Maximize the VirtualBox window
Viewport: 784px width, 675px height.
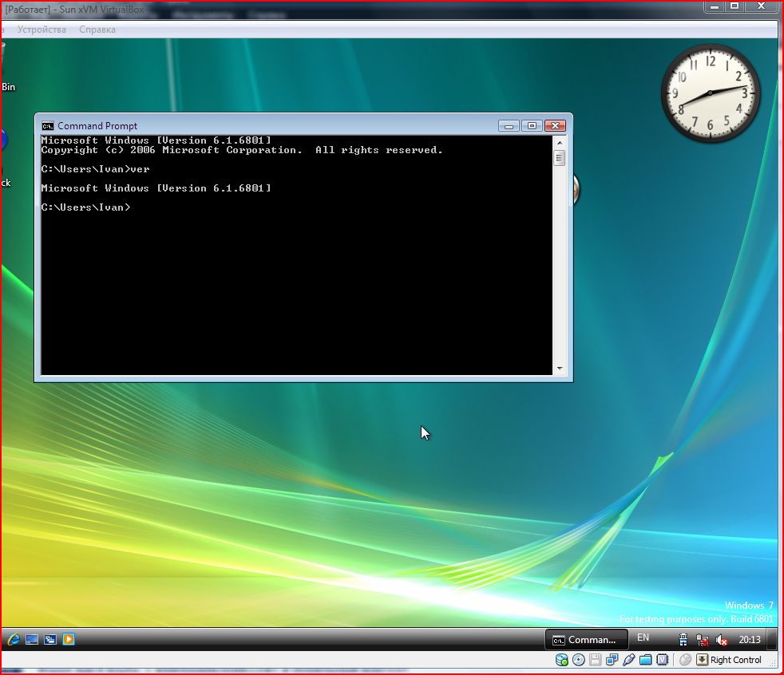735,6
